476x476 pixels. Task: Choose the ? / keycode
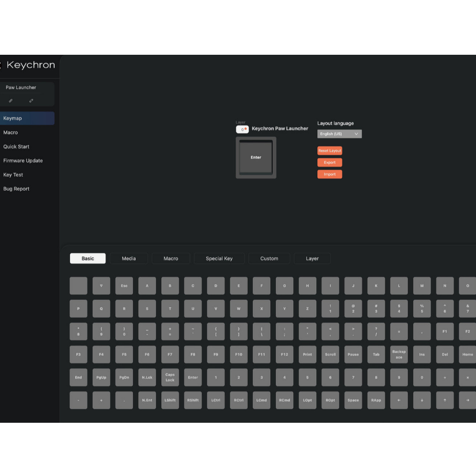376,332
